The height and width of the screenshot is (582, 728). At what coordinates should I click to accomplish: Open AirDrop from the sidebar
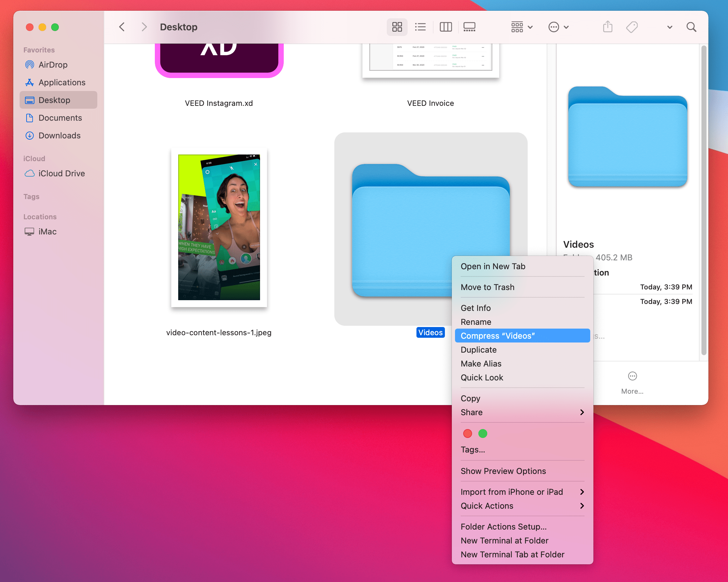[53, 64]
